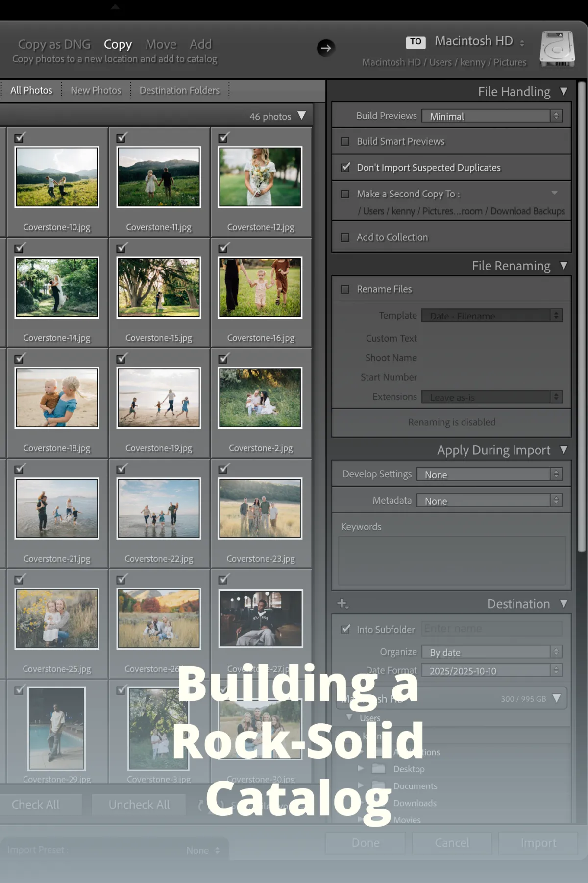Image resolution: width=588 pixels, height=883 pixels.
Task: Click the Macintosh HD drive icon
Action: coord(557,49)
